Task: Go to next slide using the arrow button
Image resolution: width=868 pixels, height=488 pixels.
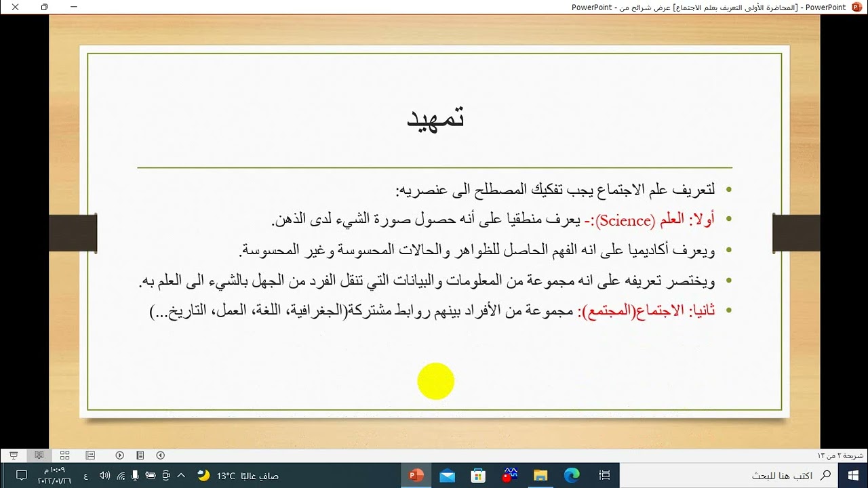Action: [x=120, y=455]
